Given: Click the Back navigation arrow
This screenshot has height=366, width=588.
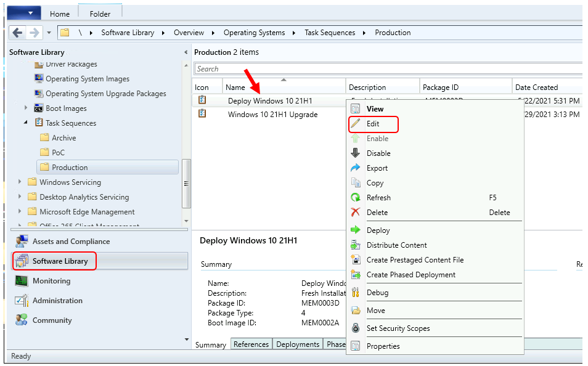Looking at the screenshot, I should coord(17,33).
